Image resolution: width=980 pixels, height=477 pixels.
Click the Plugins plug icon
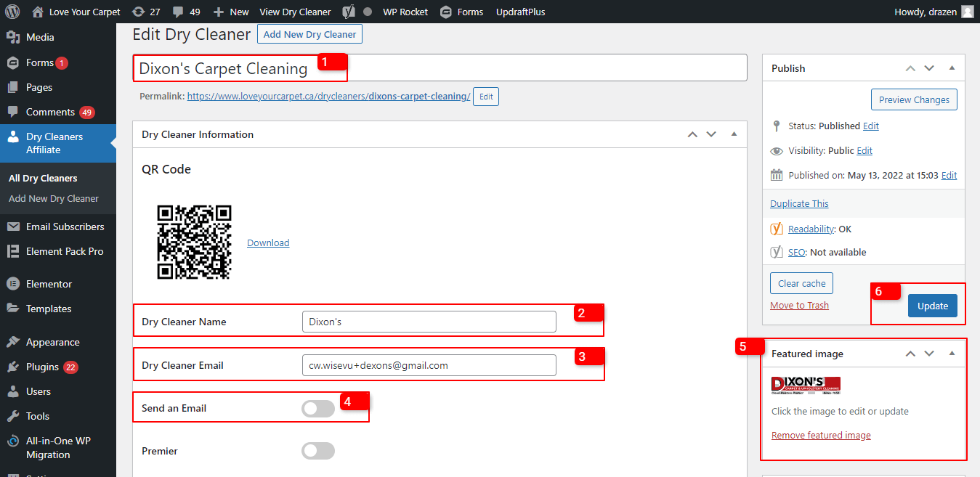point(13,367)
